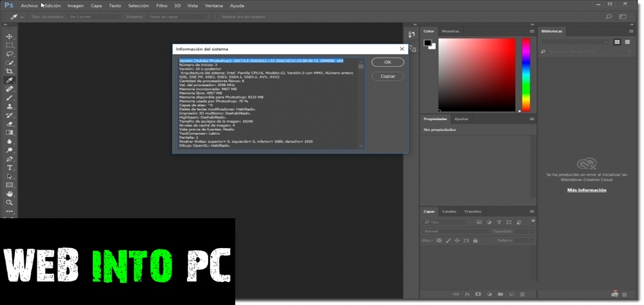Open the tool preset picker arrow
The height and width of the screenshot is (305, 644).
(22, 17)
